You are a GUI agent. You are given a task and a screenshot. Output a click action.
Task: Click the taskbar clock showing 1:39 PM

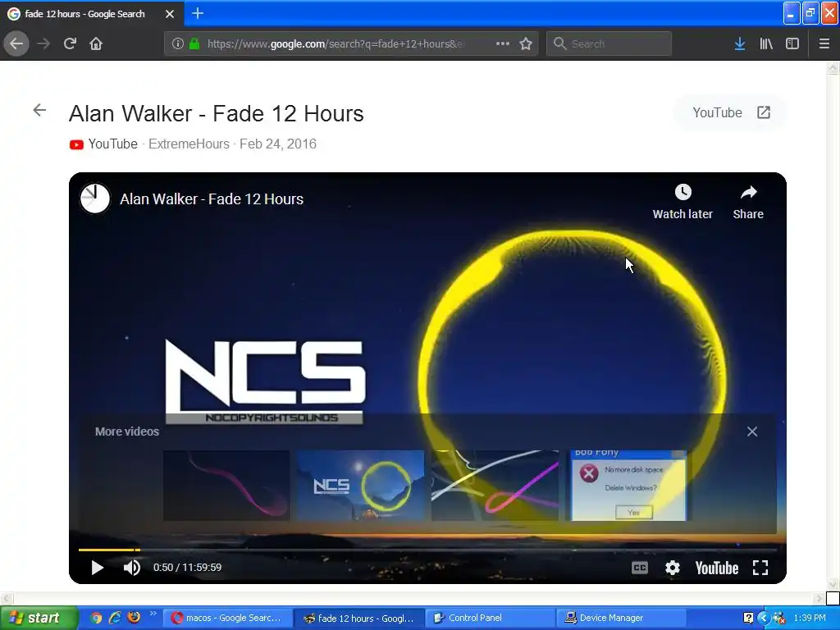point(810,619)
